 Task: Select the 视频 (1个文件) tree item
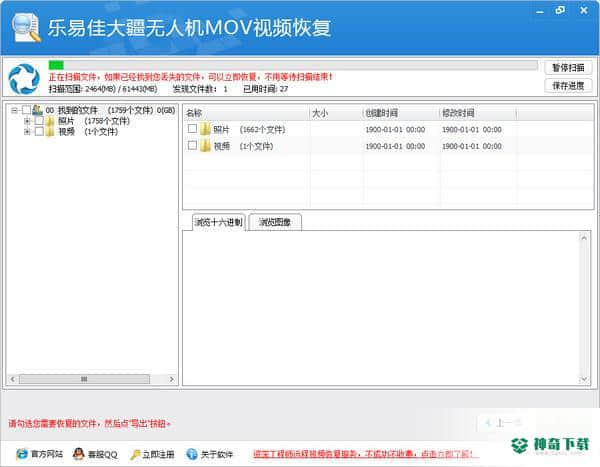[88, 132]
